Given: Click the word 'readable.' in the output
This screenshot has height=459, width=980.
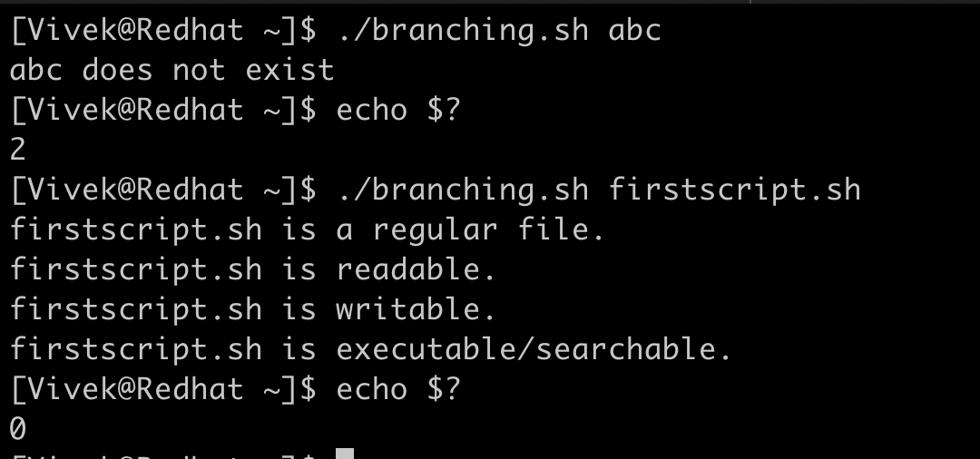Looking at the screenshot, I should click(x=416, y=269).
